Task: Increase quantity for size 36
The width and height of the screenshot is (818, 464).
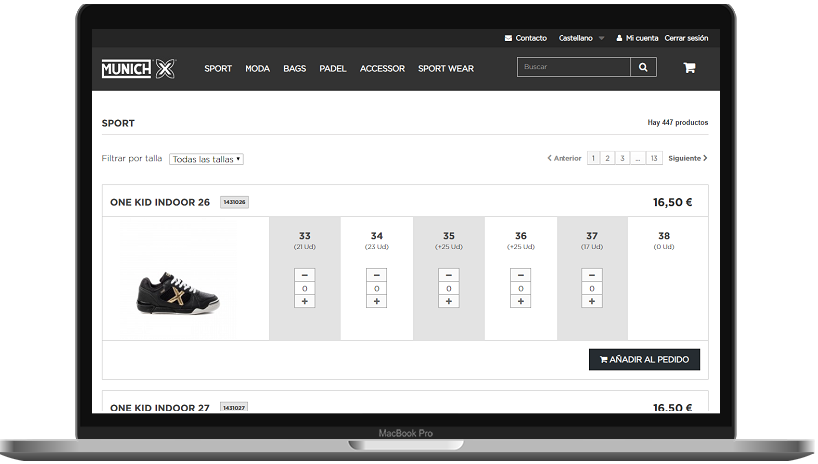Action: pyautogui.click(x=521, y=301)
